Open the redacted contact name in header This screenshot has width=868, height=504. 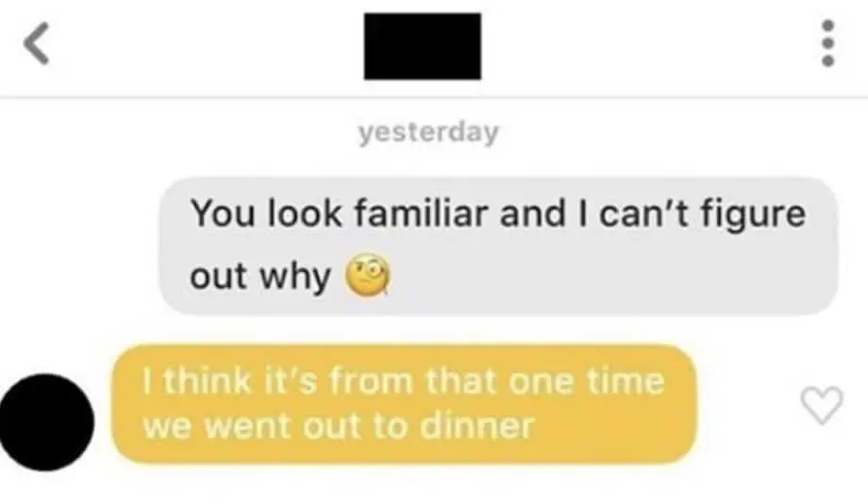point(423,46)
